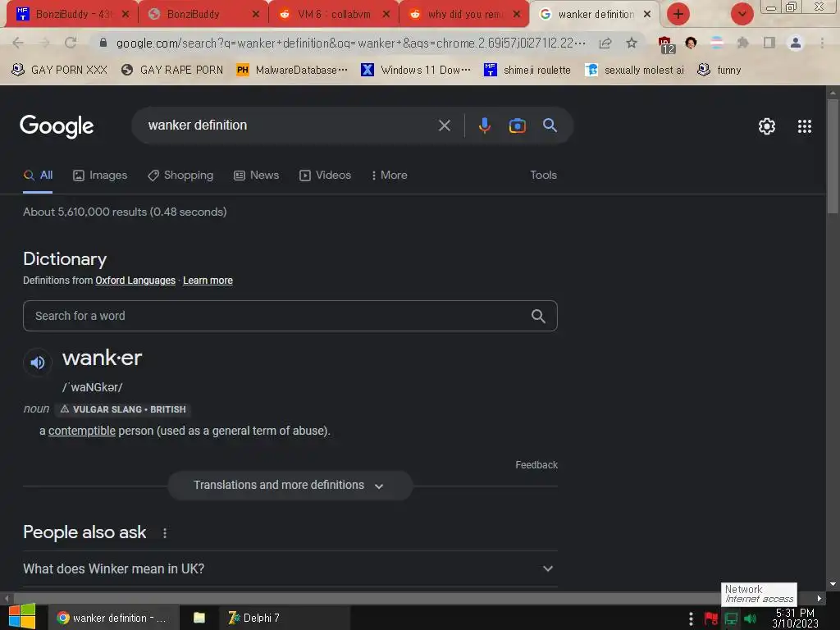Select Shopping search filter
The height and width of the screenshot is (630, 840).
tap(180, 176)
